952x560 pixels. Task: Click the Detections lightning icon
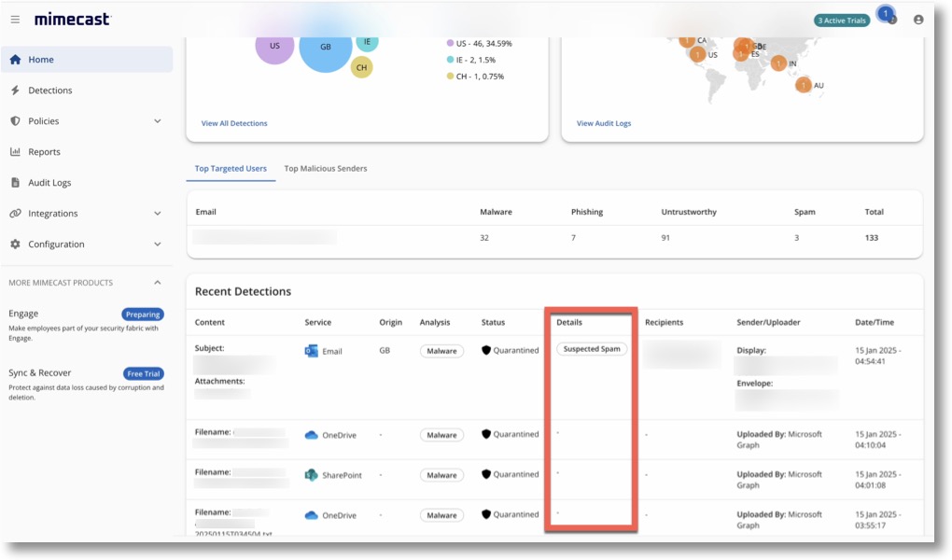(x=15, y=91)
